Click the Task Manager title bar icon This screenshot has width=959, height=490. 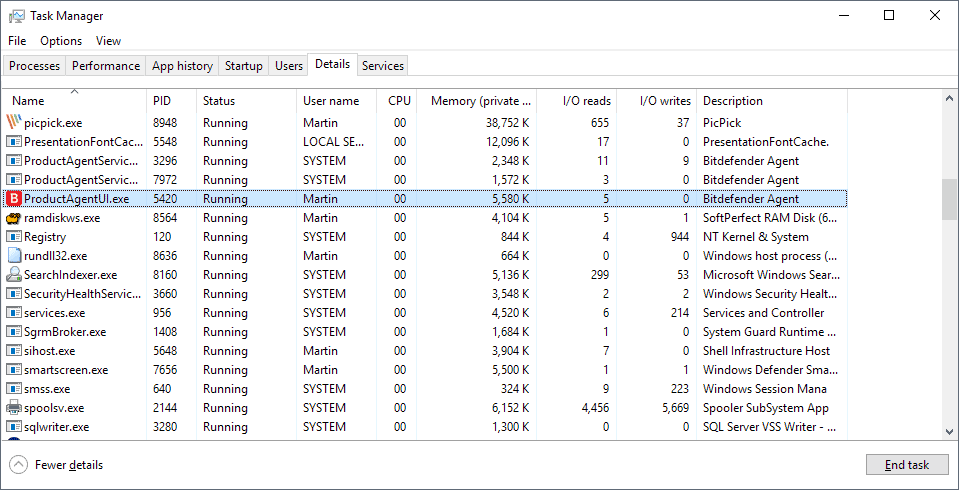[16, 16]
